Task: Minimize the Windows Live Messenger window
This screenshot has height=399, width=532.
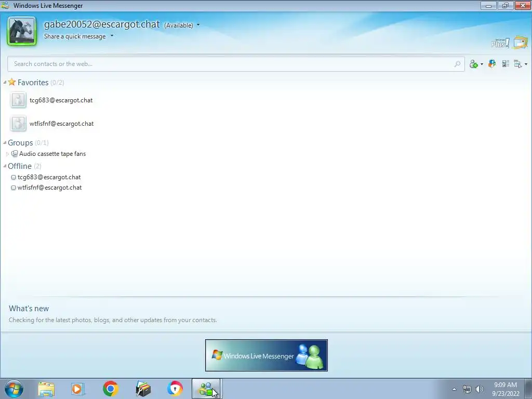Action: pos(488,5)
